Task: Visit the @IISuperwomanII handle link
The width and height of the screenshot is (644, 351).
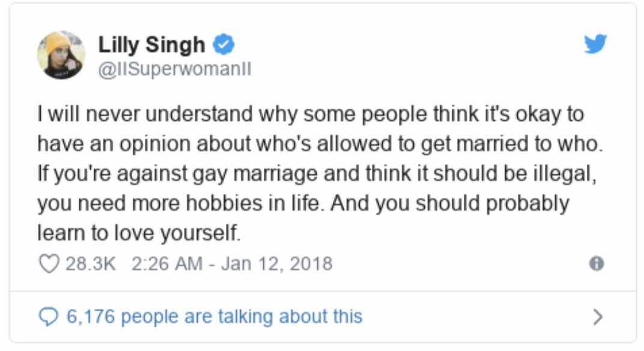Action: [175, 69]
